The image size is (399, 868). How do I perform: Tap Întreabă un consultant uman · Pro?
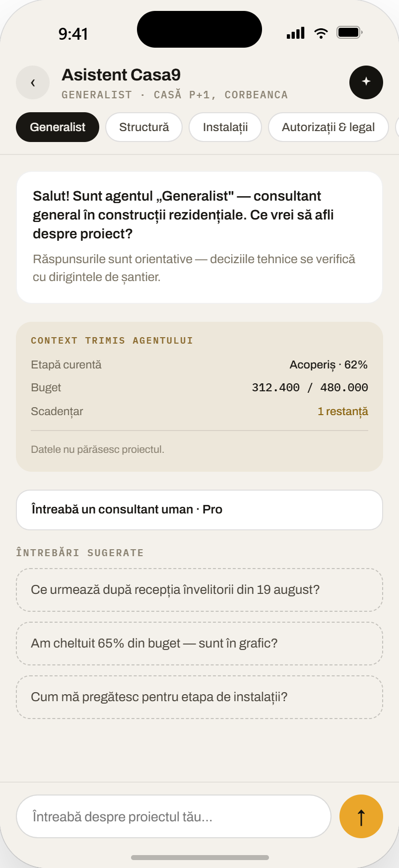point(199,510)
